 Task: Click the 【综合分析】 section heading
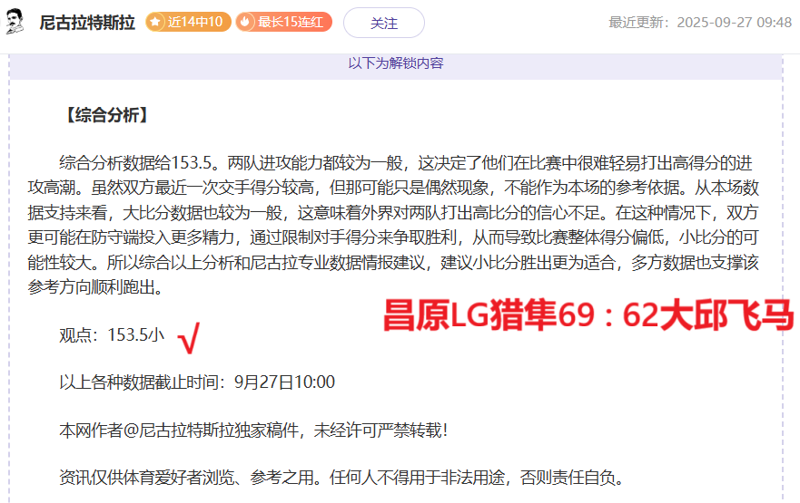[105, 115]
